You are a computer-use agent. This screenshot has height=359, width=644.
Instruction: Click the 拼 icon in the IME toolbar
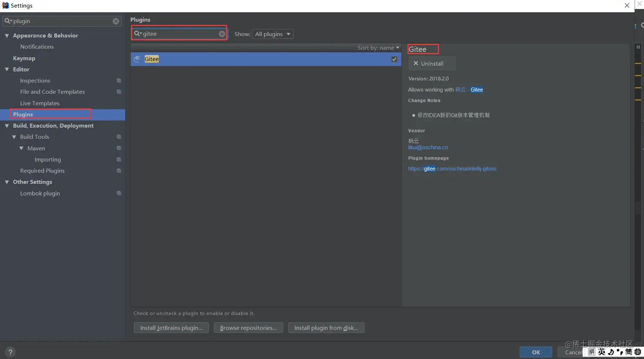(592, 352)
